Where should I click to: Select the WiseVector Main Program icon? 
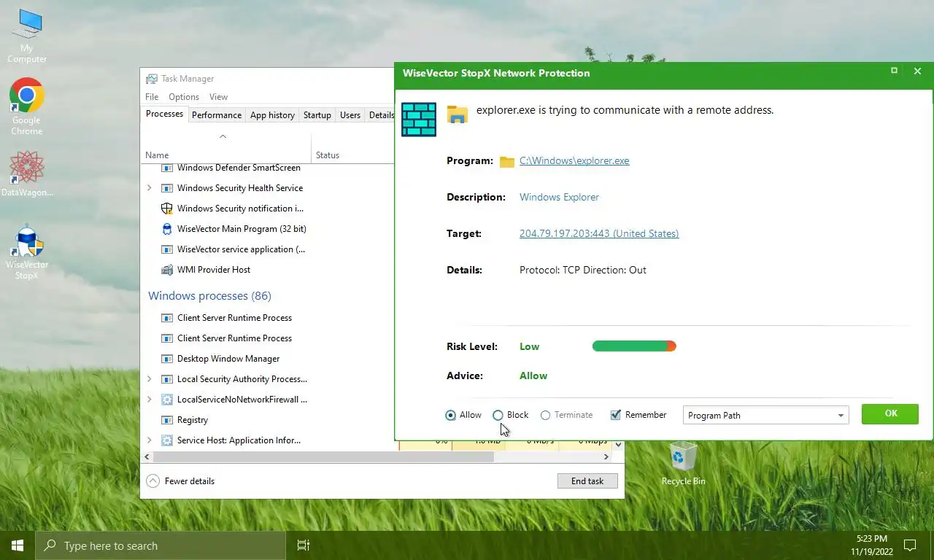[166, 229]
